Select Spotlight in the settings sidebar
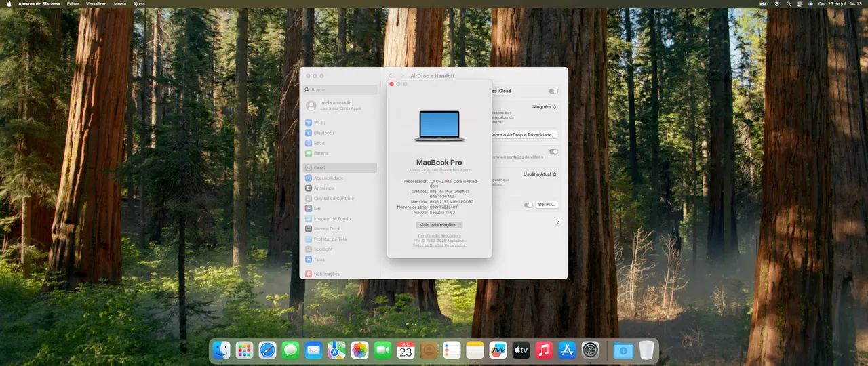The height and width of the screenshot is (366, 868). pyautogui.click(x=340, y=249)
